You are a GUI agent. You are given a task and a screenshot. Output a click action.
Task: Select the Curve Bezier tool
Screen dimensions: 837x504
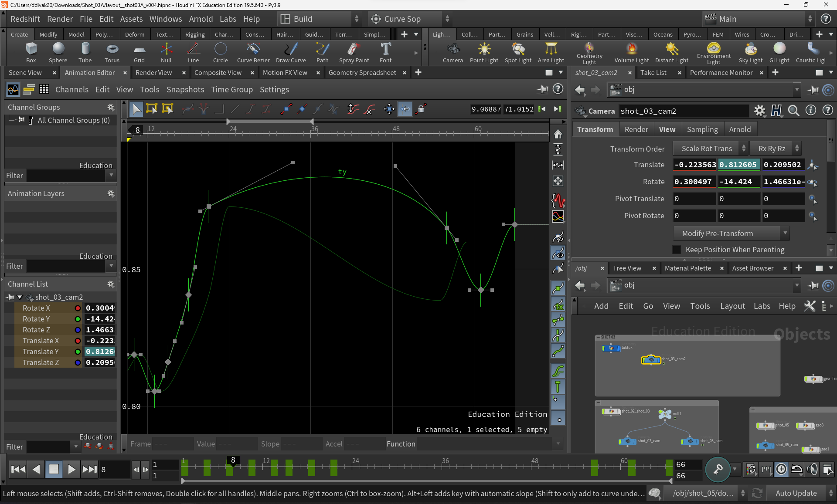point(253,52)
